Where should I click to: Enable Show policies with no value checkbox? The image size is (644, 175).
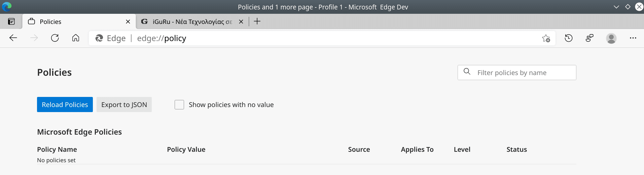click(x=179, y=105)
